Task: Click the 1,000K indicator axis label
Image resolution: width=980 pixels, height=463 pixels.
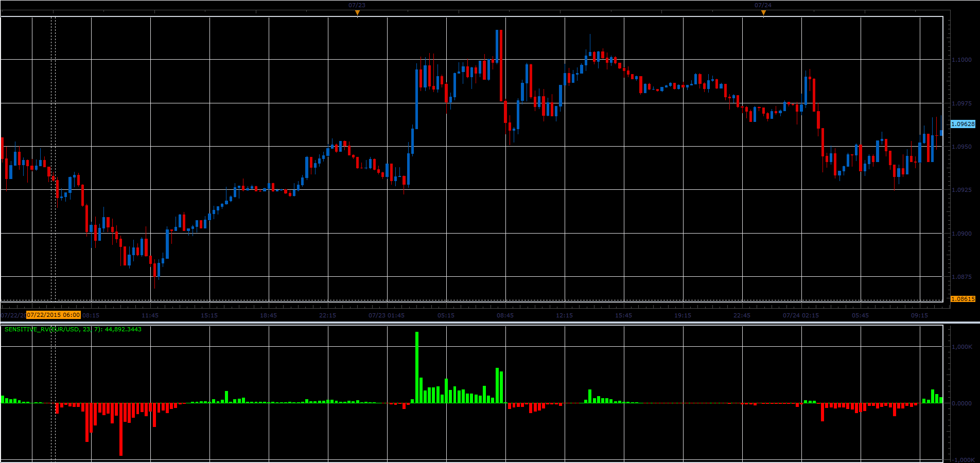Action: click(x=961, y=347)
